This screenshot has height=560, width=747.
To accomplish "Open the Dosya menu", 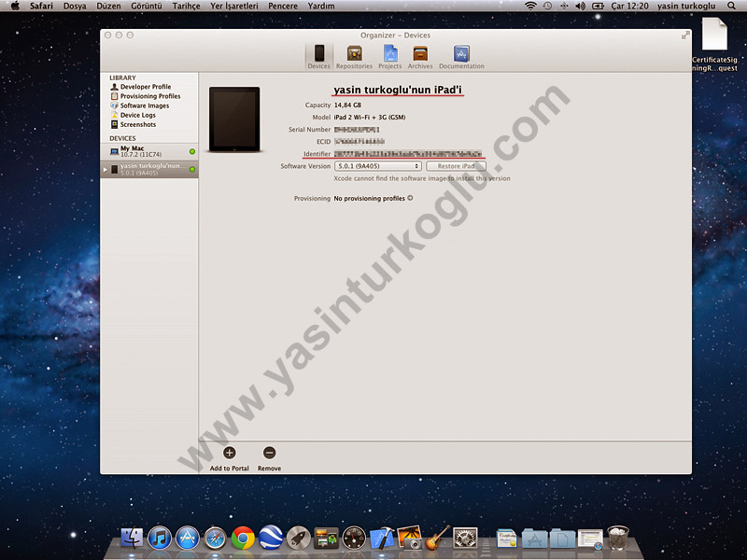I will click(x=75, y=6).
